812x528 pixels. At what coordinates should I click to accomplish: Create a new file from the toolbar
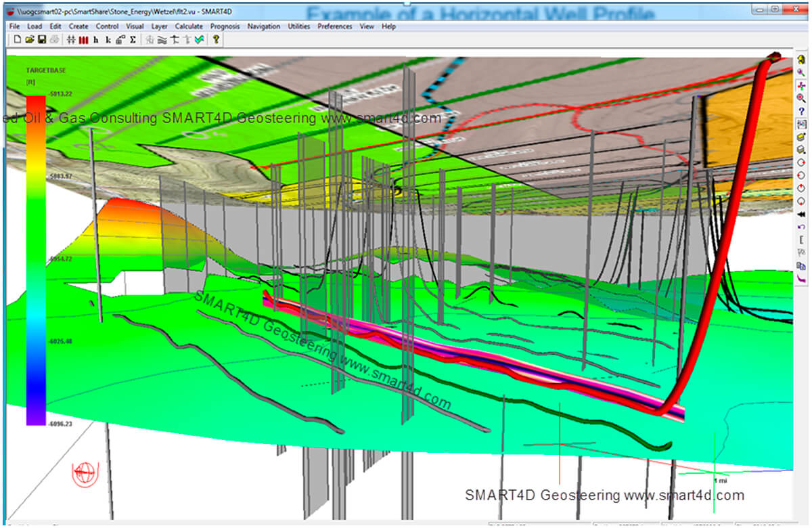click(x=18, y=40)
